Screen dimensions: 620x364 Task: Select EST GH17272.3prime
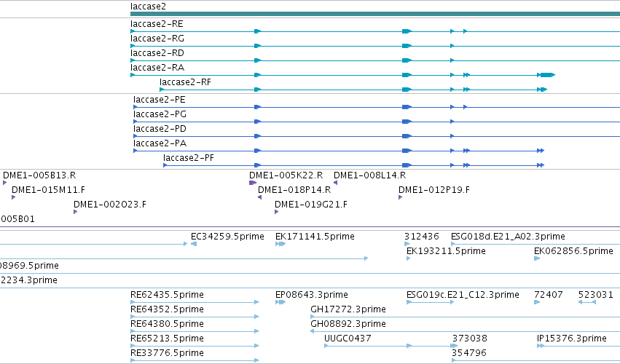tap(348, 309)
